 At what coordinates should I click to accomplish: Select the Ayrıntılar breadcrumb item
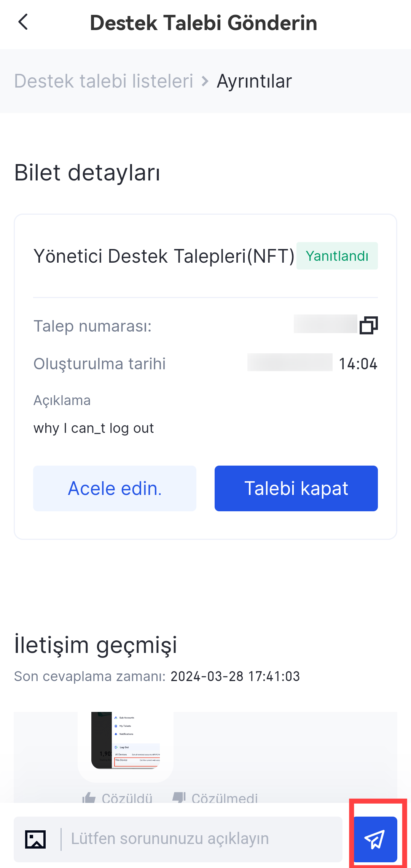pyautogui.click(x=254, y=81)
